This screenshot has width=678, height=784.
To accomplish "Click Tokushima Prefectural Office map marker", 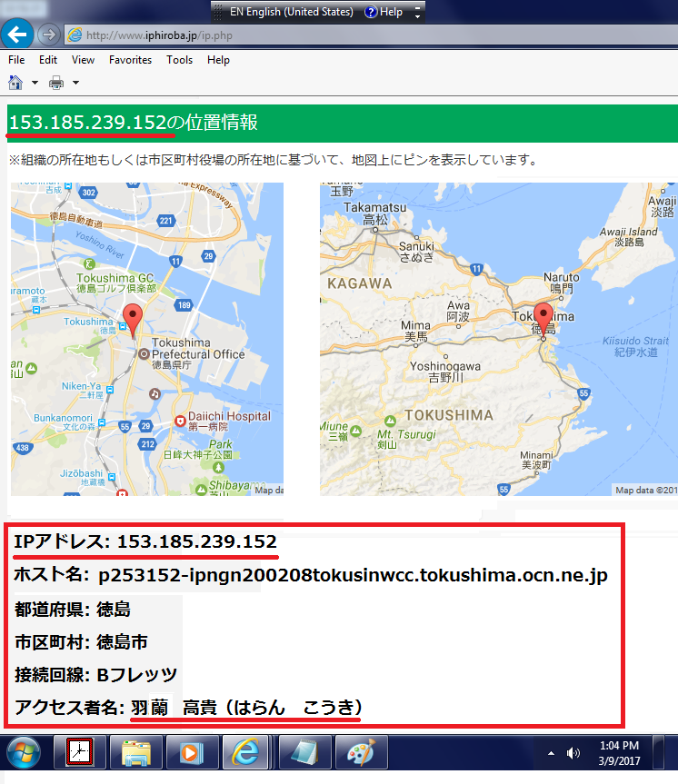I will (x=144, y=354).
